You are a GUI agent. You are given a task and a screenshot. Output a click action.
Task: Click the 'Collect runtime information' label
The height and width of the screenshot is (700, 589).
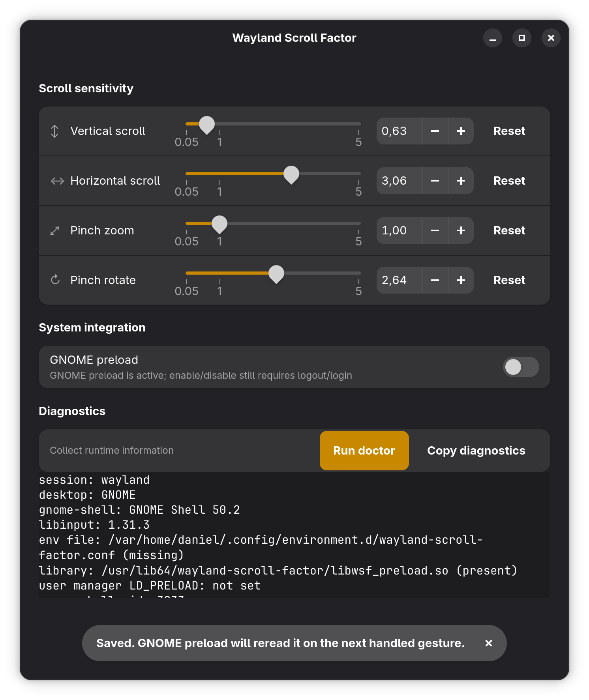click(x=112, y=451)
